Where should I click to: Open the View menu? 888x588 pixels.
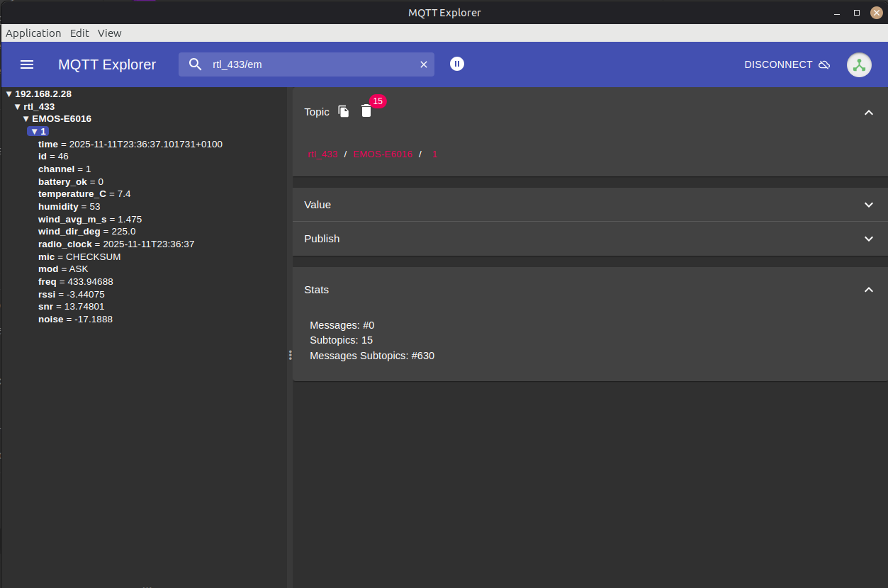click(x=109, y=33)
